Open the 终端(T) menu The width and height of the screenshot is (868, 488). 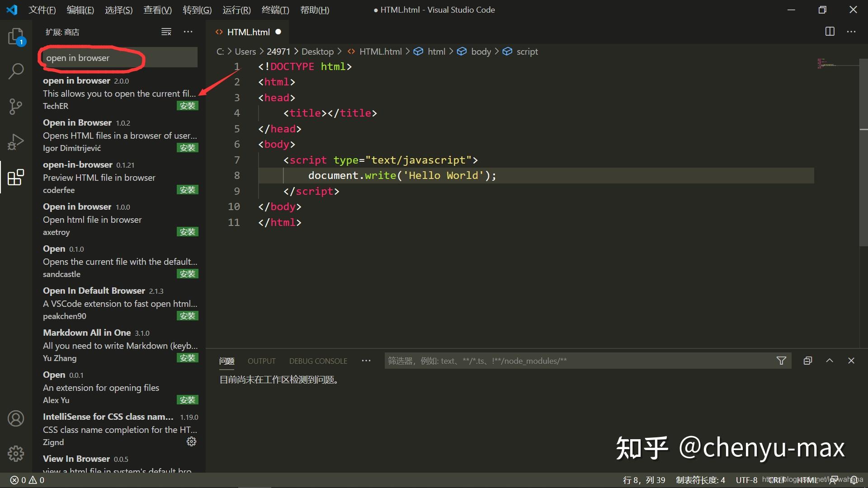(x=275, y=10)
